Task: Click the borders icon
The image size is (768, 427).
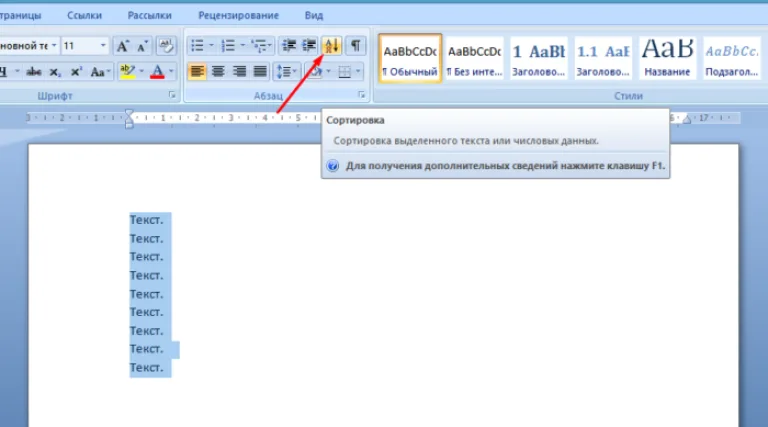Action: [345, 72]
